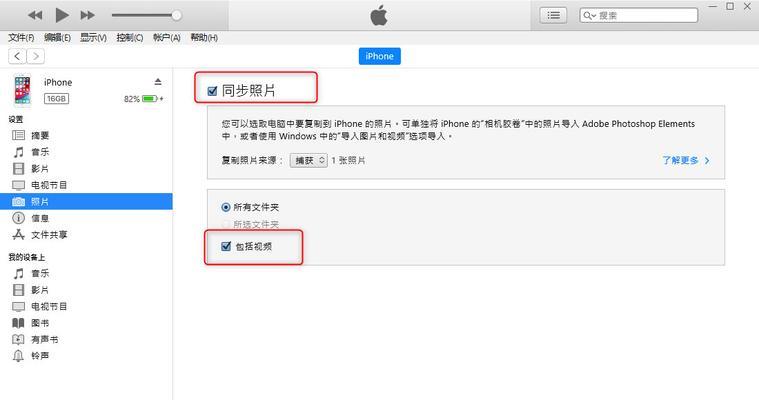Click the rewind (previous track) icon
This screenshot has width=759, height=400.
(35, 15)
